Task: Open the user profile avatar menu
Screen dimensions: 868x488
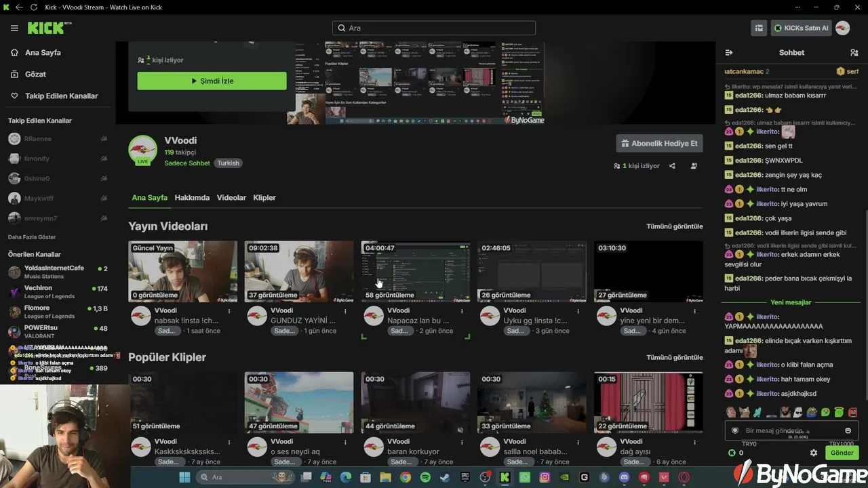Action: tap(842, 28)
